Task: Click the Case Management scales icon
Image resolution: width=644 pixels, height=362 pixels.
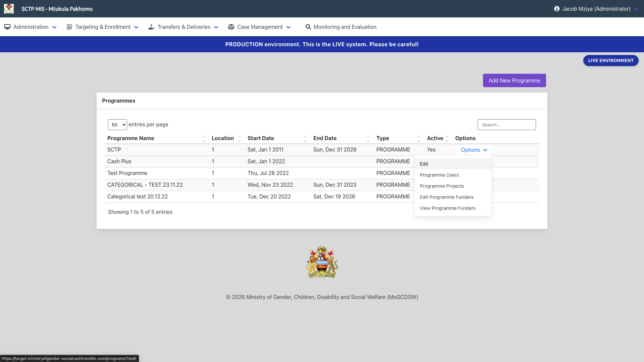Action: click(x=231, y=27)
